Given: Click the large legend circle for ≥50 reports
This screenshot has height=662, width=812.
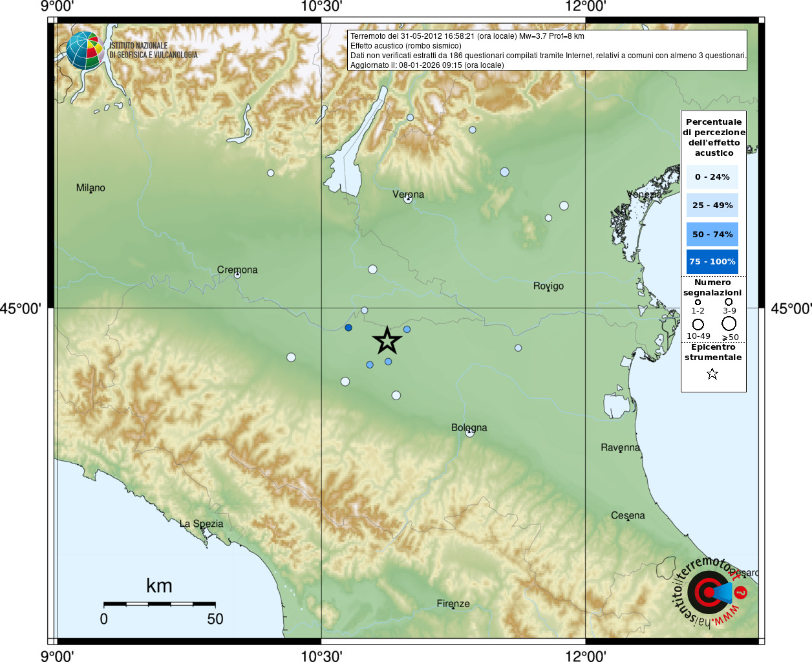Looking at the screenshot, I should (729, 323).
